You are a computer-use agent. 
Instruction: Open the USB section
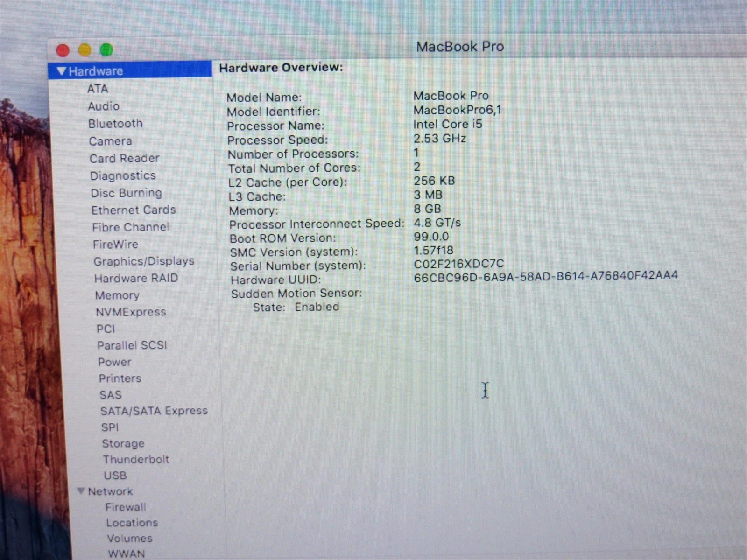[x=115, y=475]
